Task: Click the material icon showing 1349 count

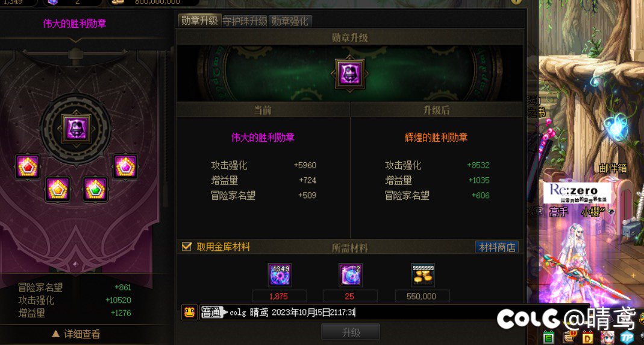Action: [x=280, y=275]
